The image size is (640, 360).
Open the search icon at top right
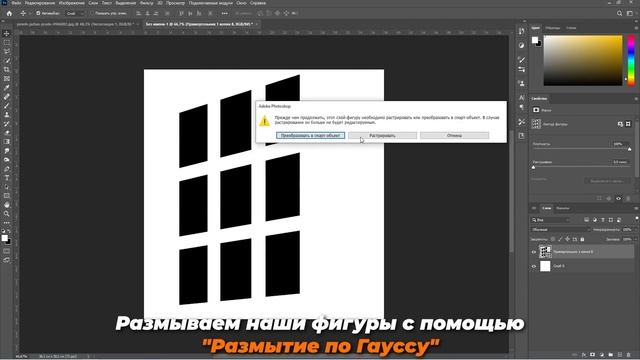620,13
